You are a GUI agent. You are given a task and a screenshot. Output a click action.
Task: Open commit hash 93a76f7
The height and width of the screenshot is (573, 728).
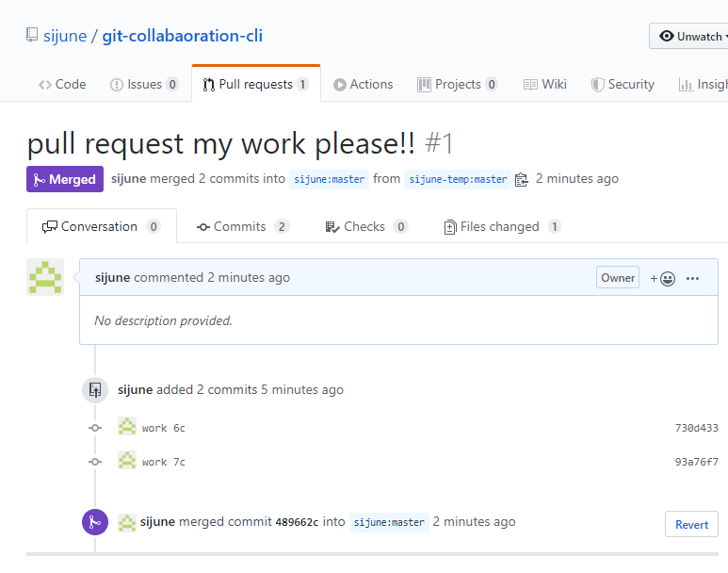pyautogui.click(x=696, y=462)
